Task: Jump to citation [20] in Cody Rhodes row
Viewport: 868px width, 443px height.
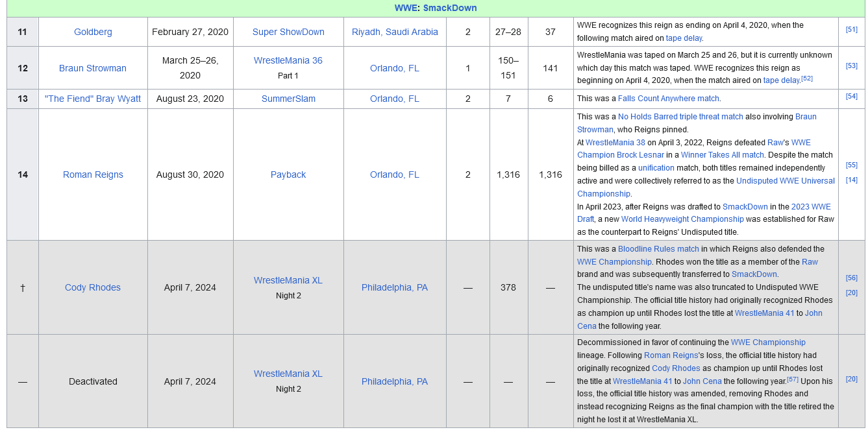Action: click(852, 293)
